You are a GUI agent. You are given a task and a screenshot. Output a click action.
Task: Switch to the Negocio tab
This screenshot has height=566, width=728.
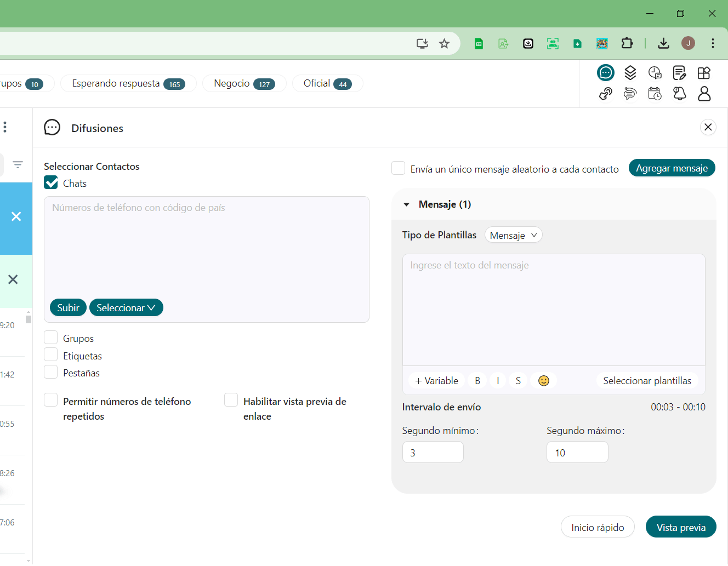click(244, 83)
